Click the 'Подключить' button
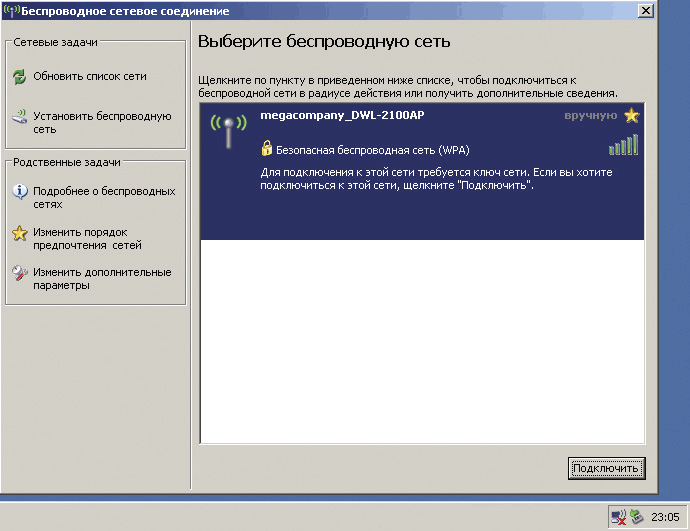 click(x=606, y=468)
